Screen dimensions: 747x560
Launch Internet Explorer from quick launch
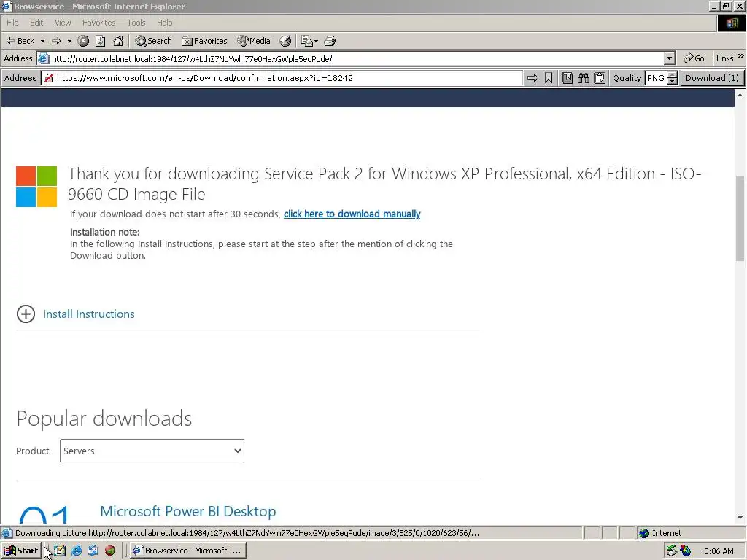click(x=76, y=551)
